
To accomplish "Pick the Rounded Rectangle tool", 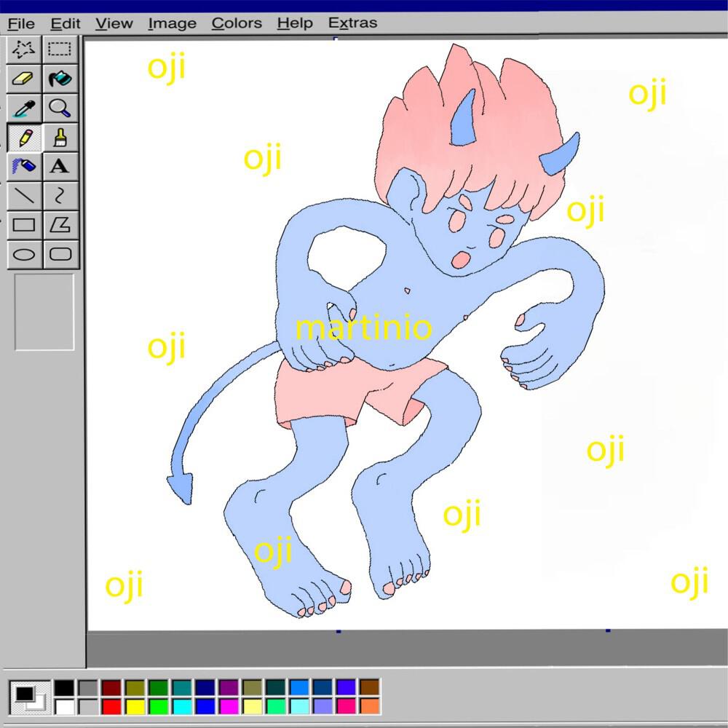I will click(x=60, y=254).
